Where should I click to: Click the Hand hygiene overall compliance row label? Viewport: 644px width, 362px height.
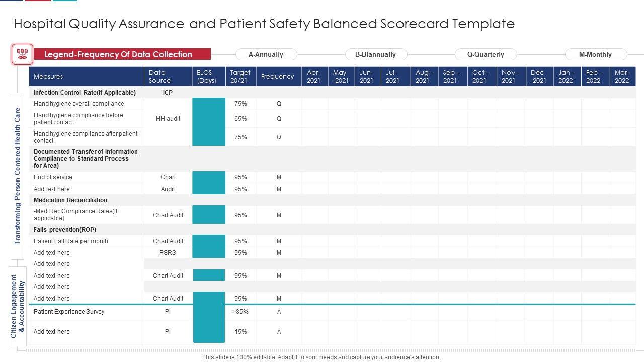[79, 104]
